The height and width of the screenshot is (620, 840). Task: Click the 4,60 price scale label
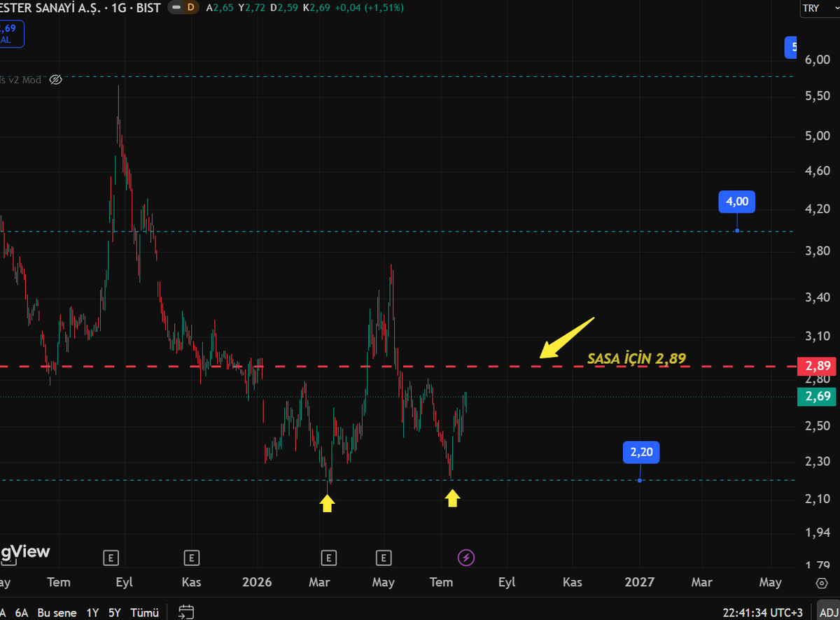click(818, 171)
